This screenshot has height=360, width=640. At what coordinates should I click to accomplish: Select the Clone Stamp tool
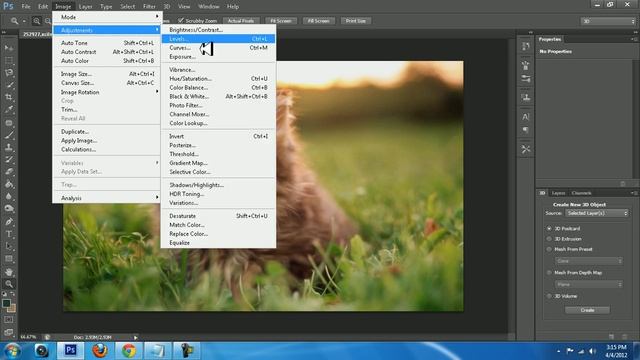(9, 147)
